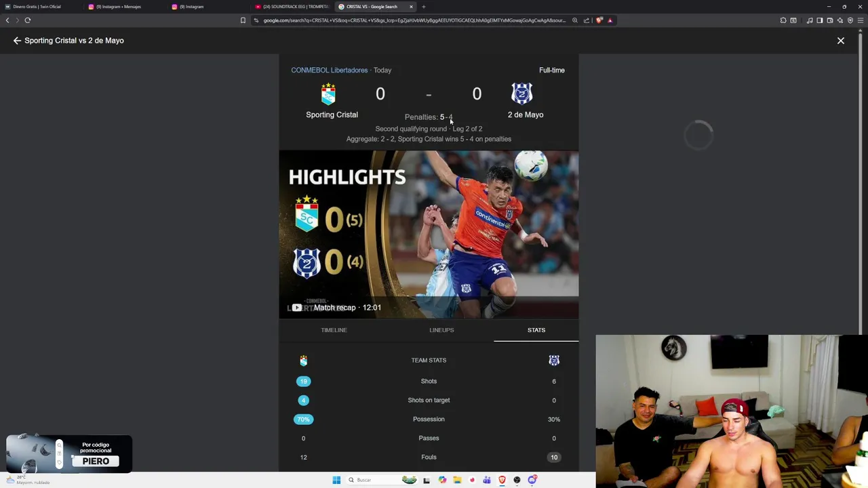Screen dimensions: 868x488
Task: Click the Penalties 5 - 4 text
Action: pyautogui.click(x=429, y=117)
